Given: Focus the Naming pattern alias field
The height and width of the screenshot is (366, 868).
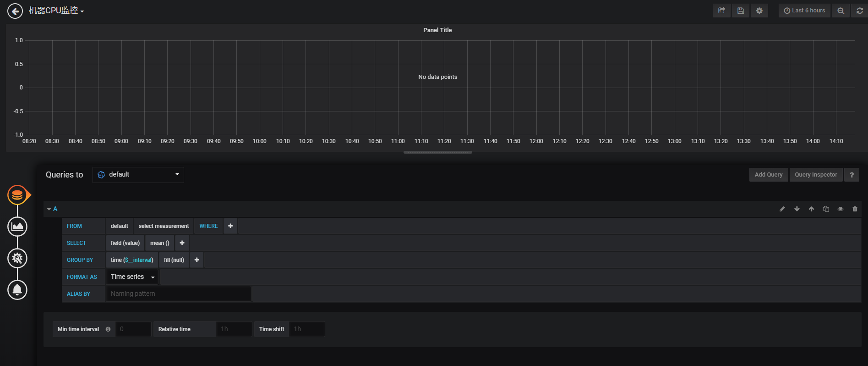Looking at the screenshot, I should point(178,294).
